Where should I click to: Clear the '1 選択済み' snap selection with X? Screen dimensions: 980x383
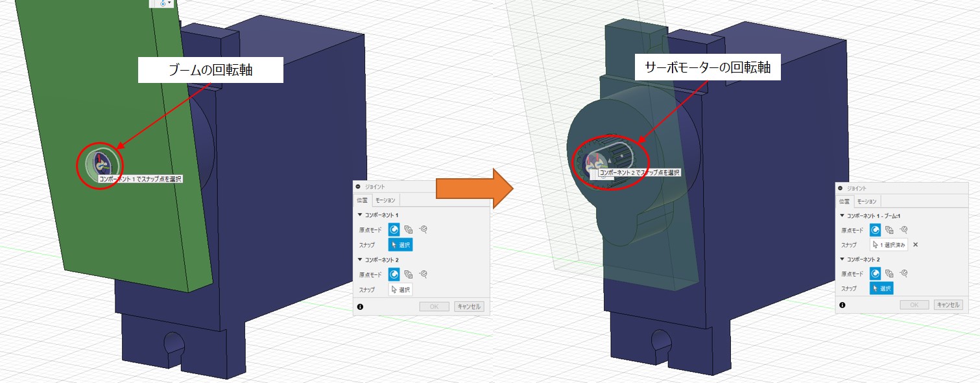point(915,245)
